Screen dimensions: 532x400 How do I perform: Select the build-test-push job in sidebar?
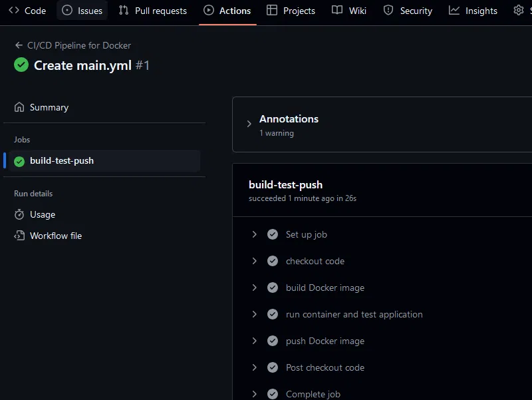point(62,161)
